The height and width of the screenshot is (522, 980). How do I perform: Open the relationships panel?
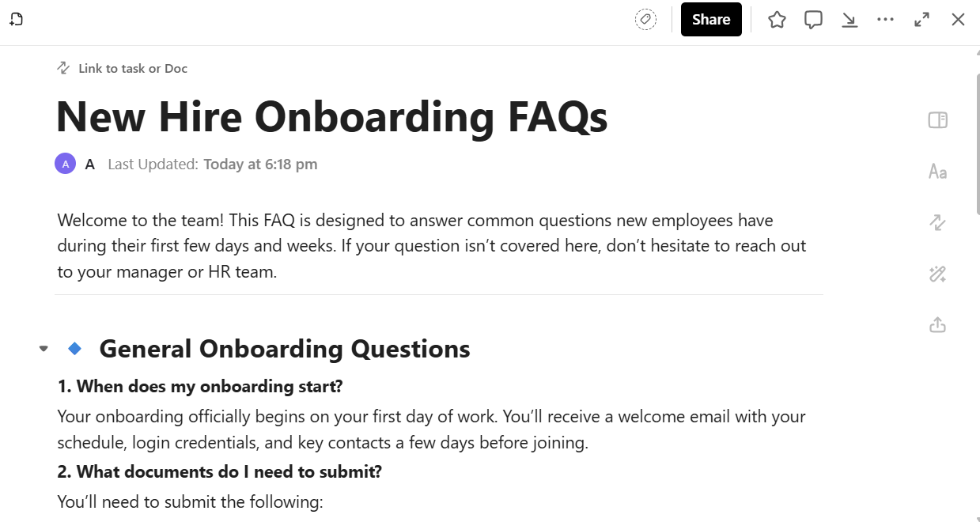937,222
